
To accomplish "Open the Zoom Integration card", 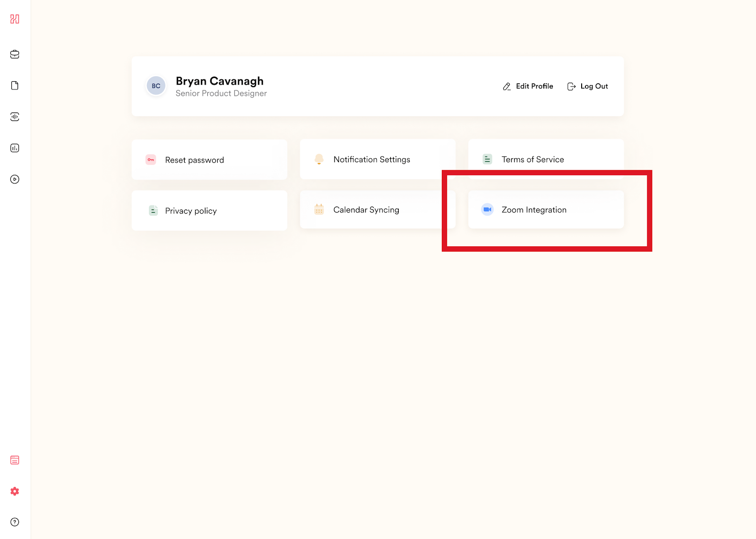I will pos(546,209).
